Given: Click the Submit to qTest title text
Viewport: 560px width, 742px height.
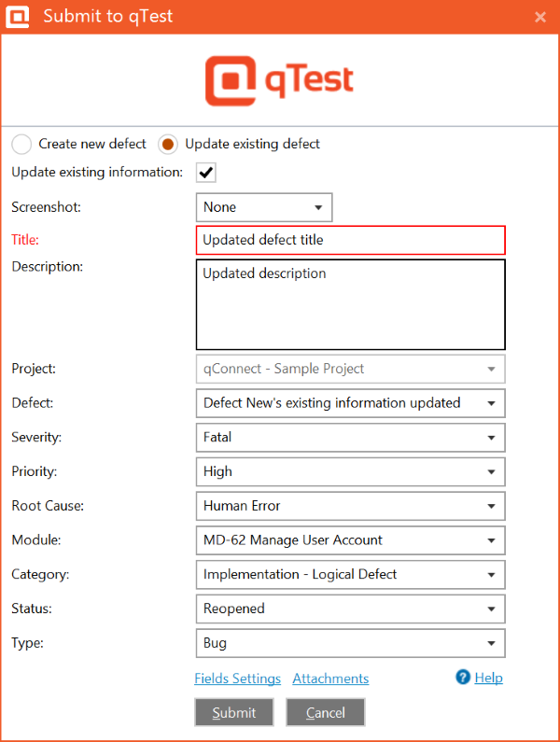Looking at the screenshot, I should coord(108,17).
